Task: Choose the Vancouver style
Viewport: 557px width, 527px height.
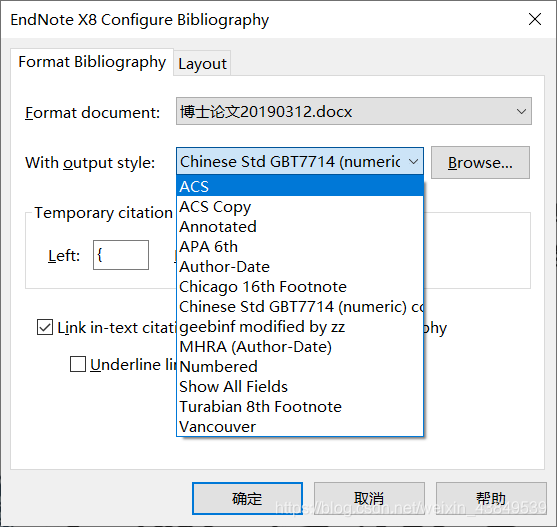Action: (x=300, y=426)
